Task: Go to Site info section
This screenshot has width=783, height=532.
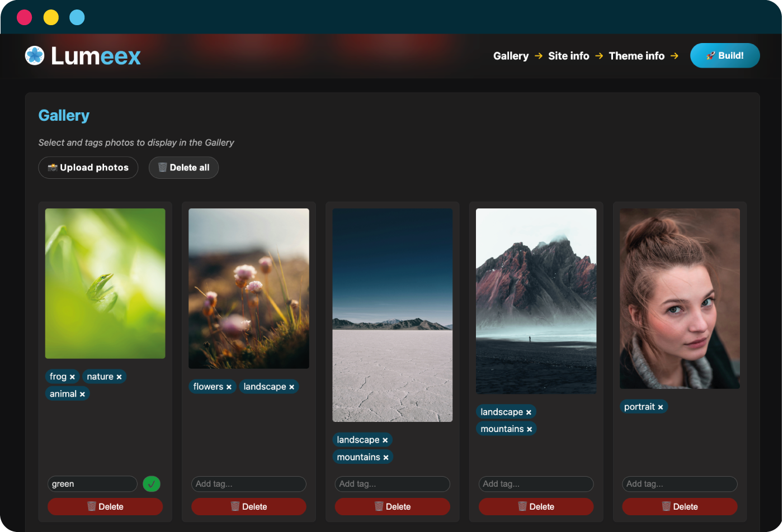Action: click(568, 56)
